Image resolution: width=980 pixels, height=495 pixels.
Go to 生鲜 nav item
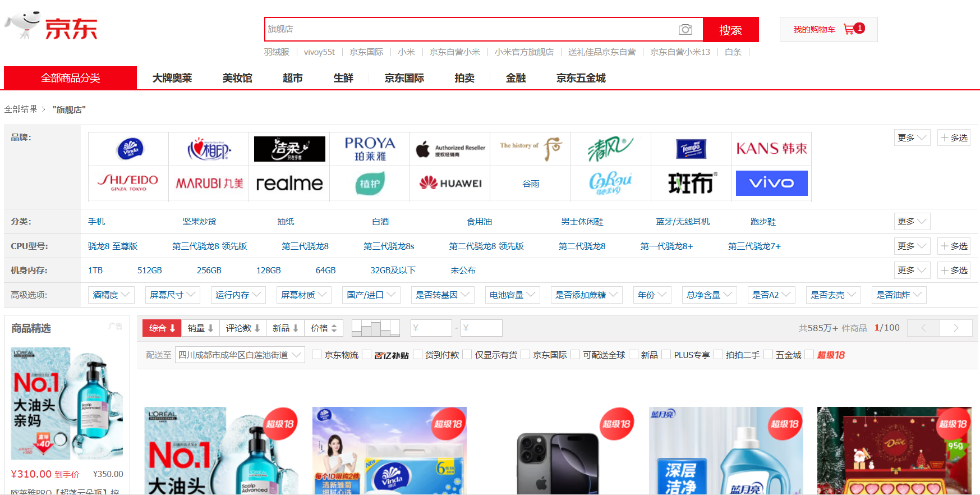coord(343,78)
